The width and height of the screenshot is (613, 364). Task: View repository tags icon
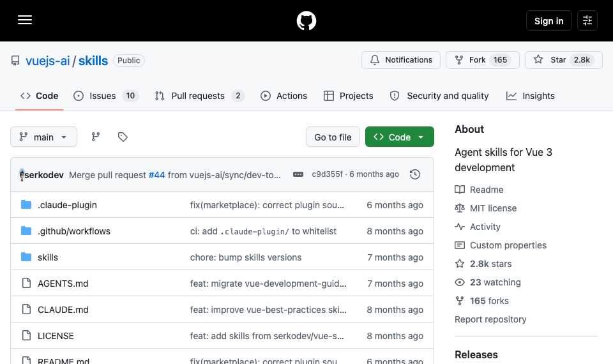[x=123, y=137]
